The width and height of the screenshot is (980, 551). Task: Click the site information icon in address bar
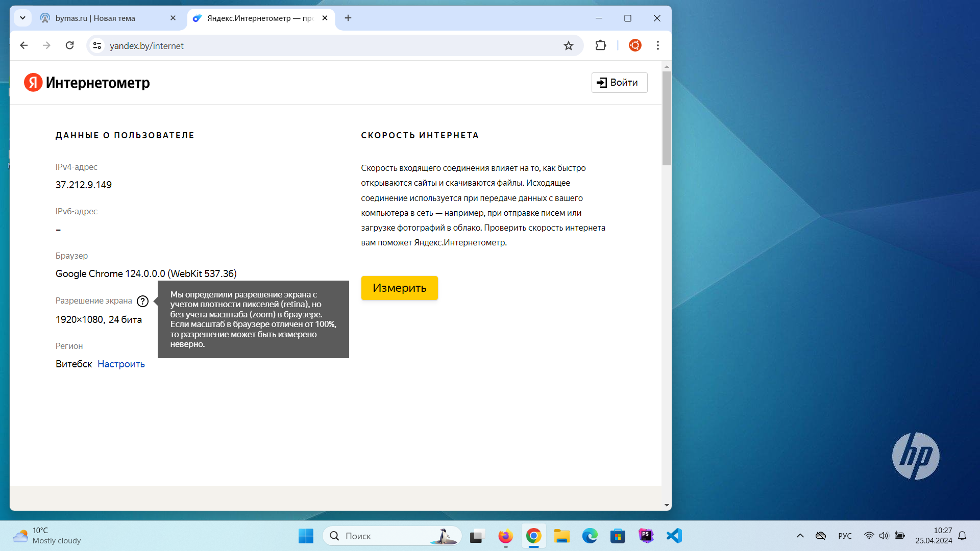97,46
